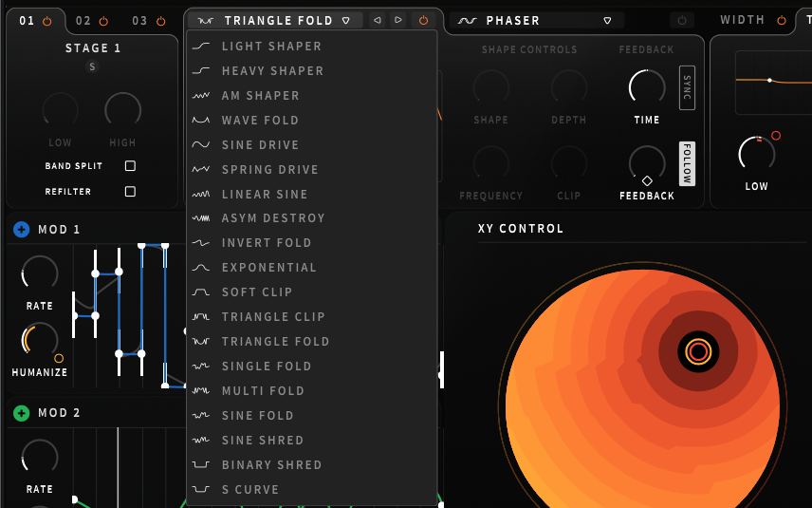The height and width of the screenshot is (508, 812).
Task: Select stage 01 tab
Action: tap(27, 21)
